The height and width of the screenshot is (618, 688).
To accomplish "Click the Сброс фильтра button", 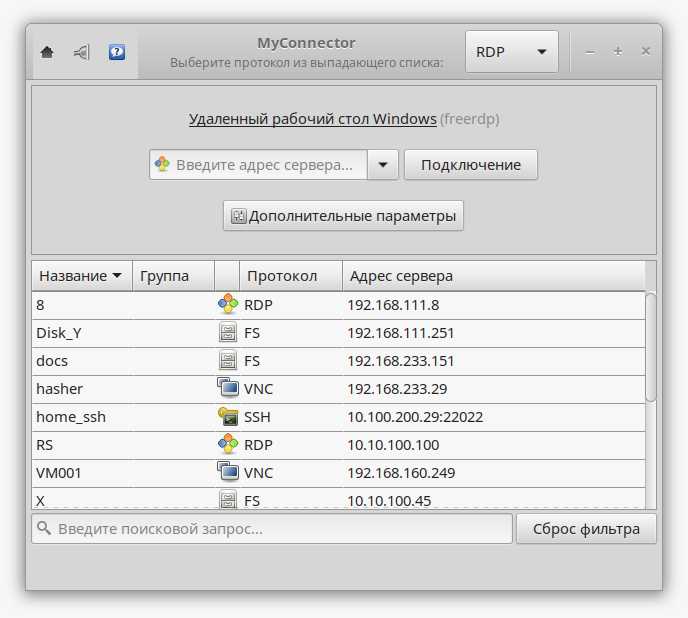I will pos(586,529).
